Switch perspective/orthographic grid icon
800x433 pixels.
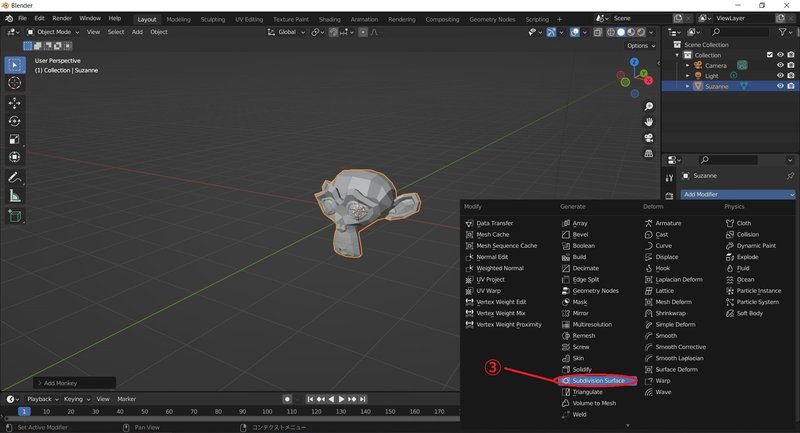(x=648, y=154)
